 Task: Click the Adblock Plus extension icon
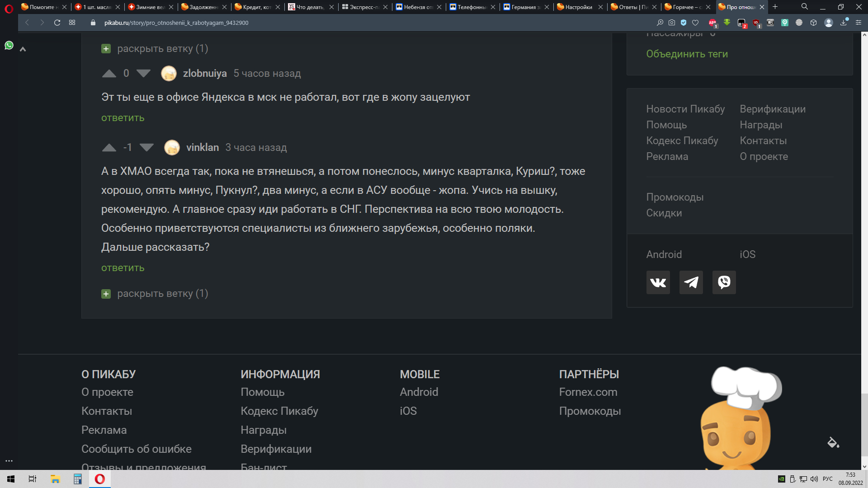click(x=712, y=23)
